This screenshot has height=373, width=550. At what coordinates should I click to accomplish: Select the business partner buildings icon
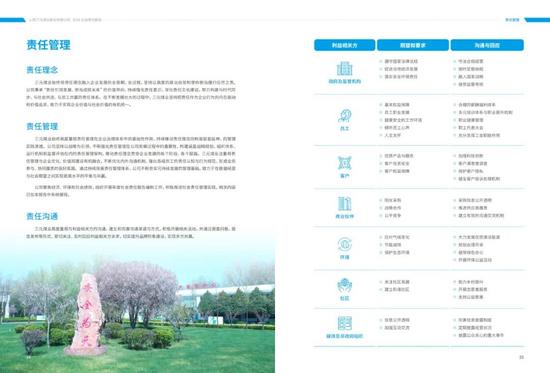[344, 204]
